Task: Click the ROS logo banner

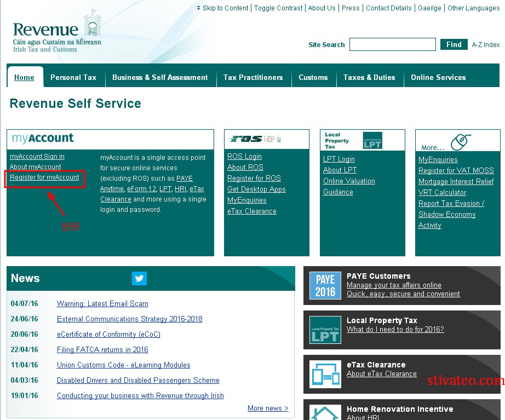Action: 255,139
